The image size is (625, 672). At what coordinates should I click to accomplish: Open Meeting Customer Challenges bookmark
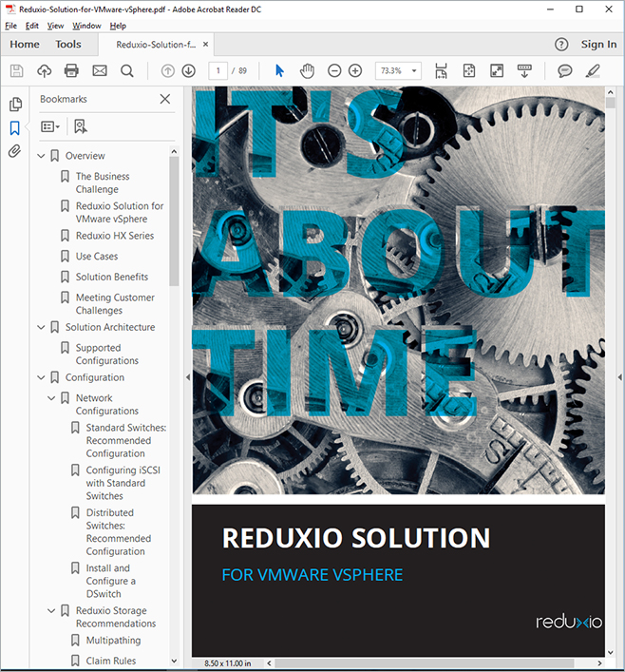[115, 304]
